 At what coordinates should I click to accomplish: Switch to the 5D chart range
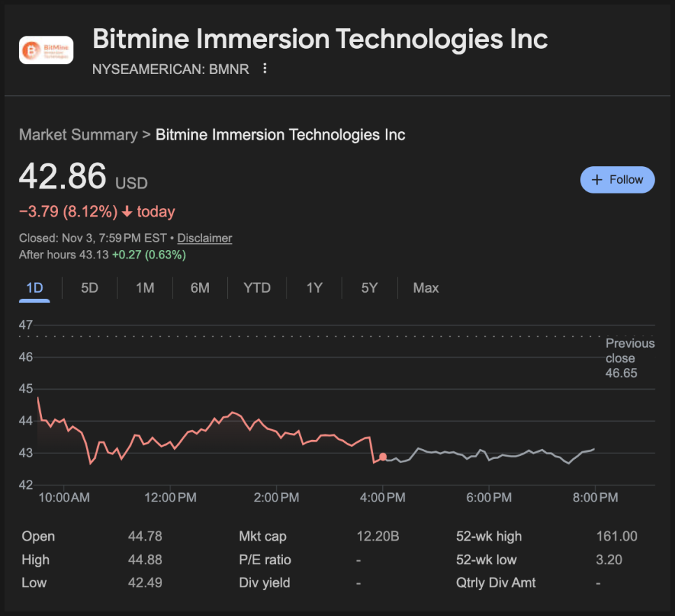tap(89, 288)
